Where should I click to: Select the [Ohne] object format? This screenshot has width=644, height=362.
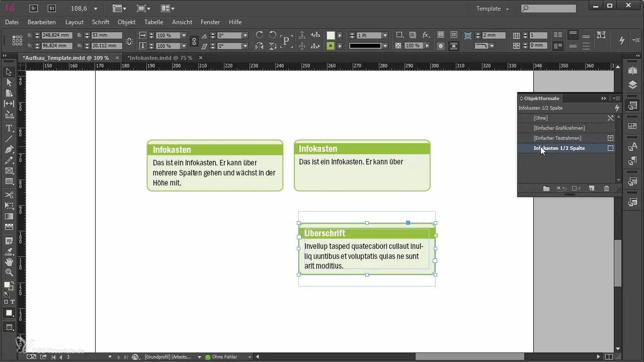pos(567,118)
